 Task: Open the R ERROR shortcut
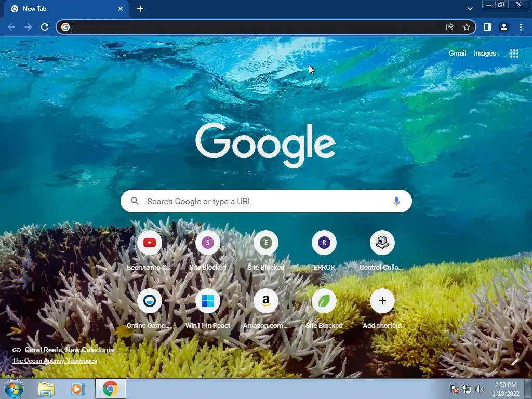[x=324, y=243]
